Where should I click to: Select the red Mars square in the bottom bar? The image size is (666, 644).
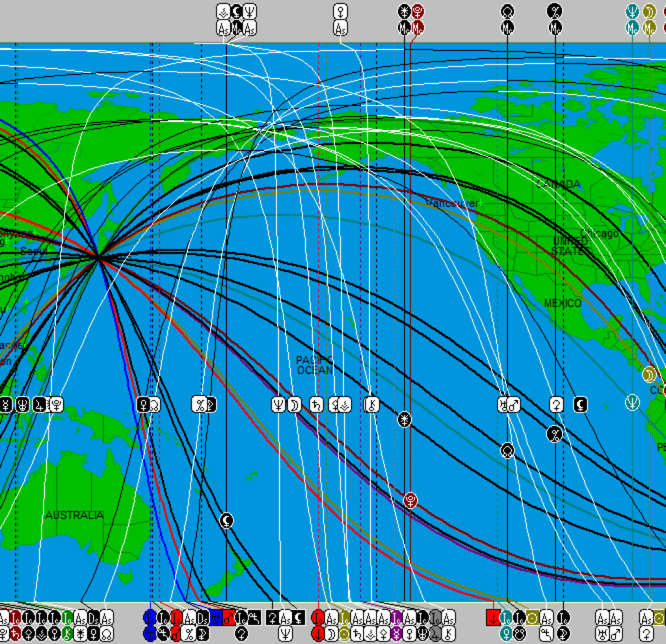[x=228, y=618]
